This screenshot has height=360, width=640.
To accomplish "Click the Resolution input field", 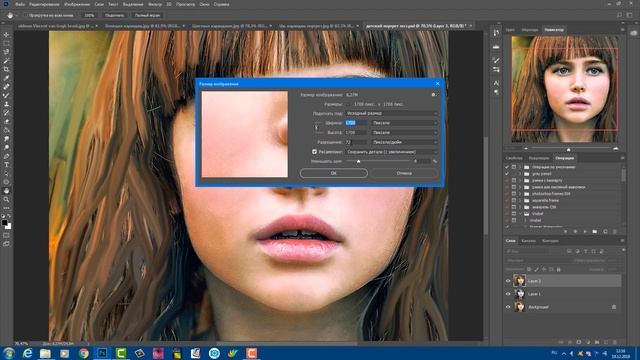I will click(356, 142).
